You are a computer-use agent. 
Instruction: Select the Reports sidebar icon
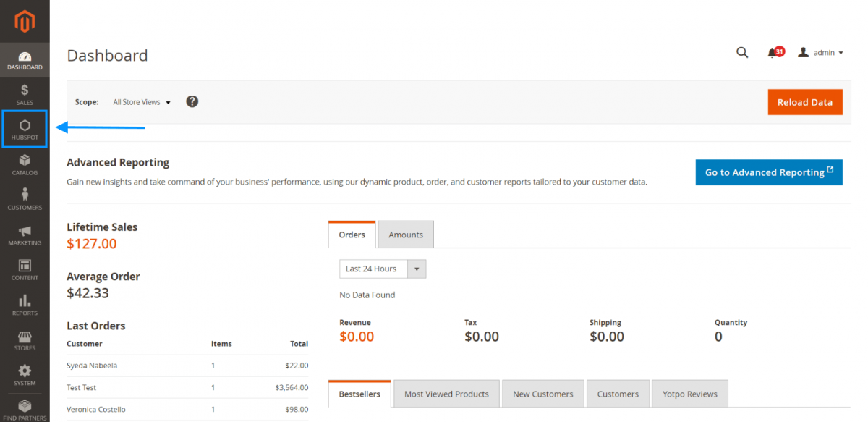25,303
